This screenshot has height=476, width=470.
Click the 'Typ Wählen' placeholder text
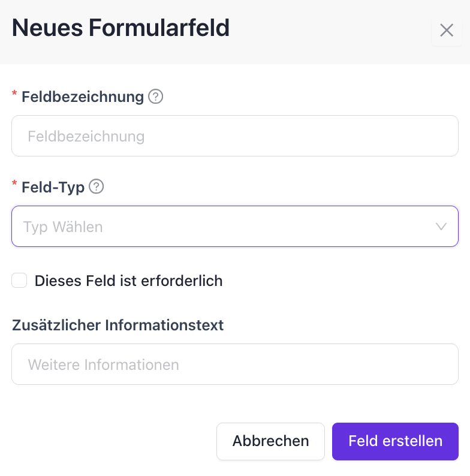(x=63, y=227)
